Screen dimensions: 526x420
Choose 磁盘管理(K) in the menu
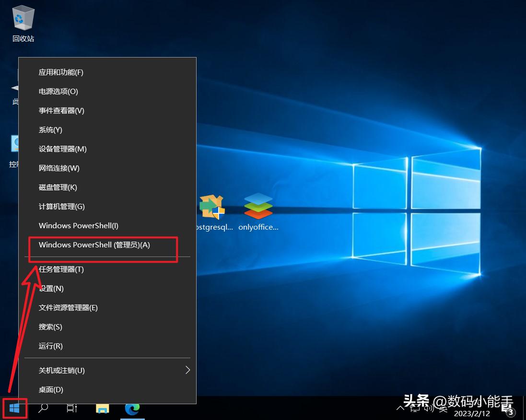click(x=107, y=187)
